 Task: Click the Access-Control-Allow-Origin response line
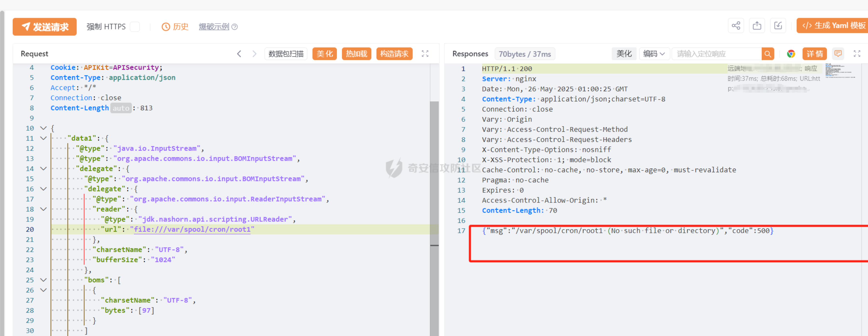click(544, 200)
